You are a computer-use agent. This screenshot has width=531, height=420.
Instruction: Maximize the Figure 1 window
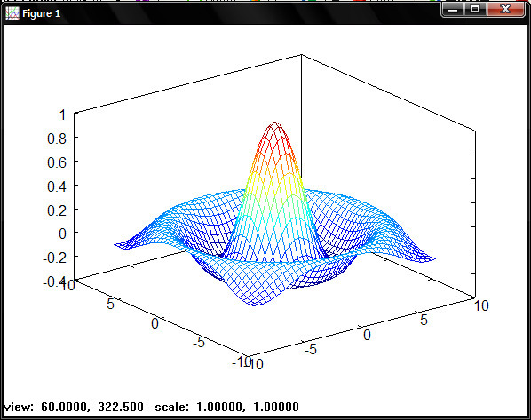pos(475,9)
